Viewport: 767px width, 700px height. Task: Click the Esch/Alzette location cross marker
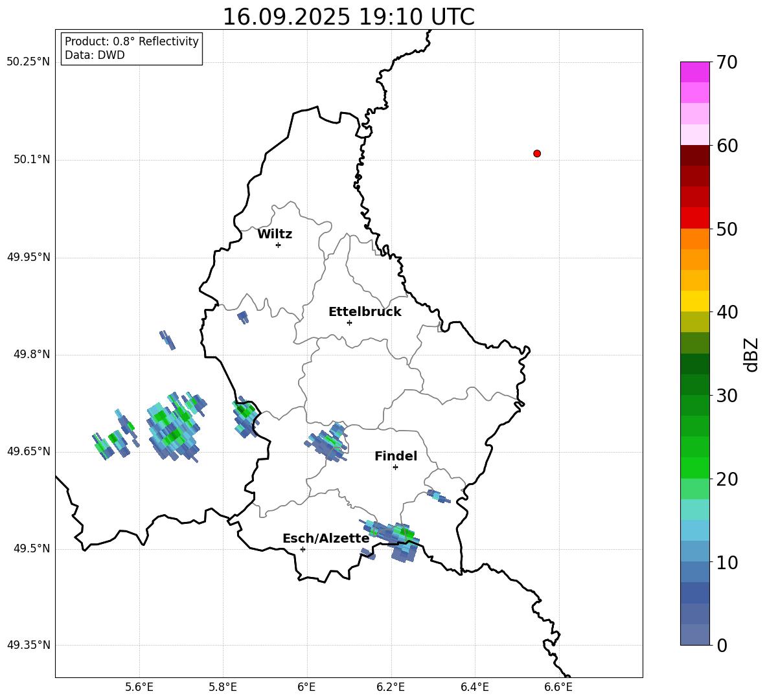coord(303,549)
